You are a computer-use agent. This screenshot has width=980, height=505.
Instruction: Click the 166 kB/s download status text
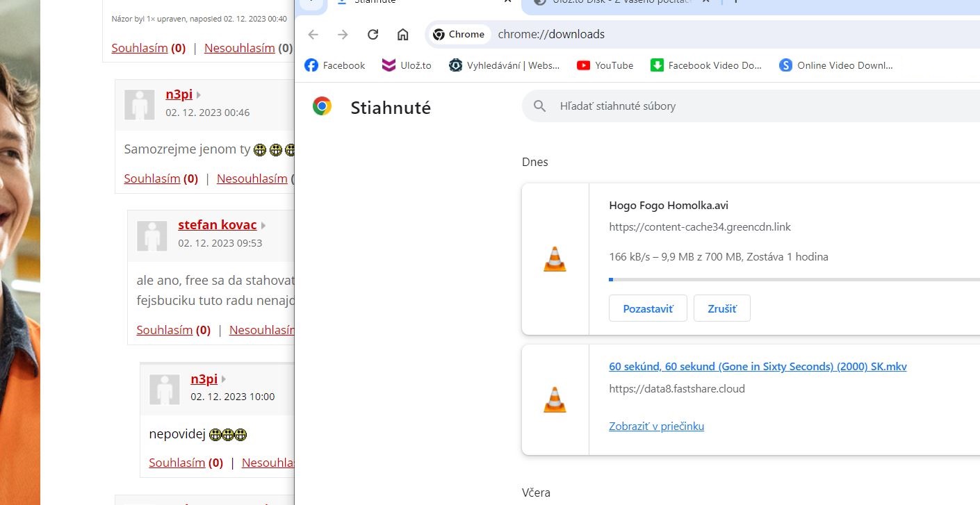click(719, 256)
